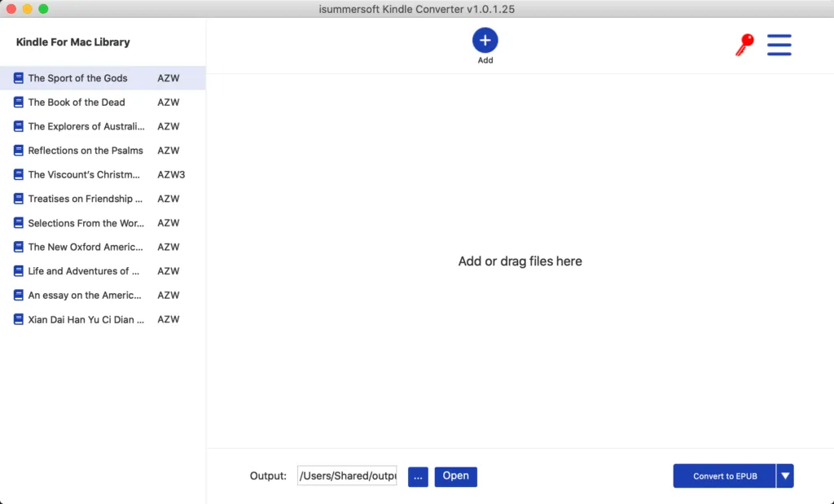Select "An essay on the Americ..." title

pyautogui.click(x=85, y=295)
